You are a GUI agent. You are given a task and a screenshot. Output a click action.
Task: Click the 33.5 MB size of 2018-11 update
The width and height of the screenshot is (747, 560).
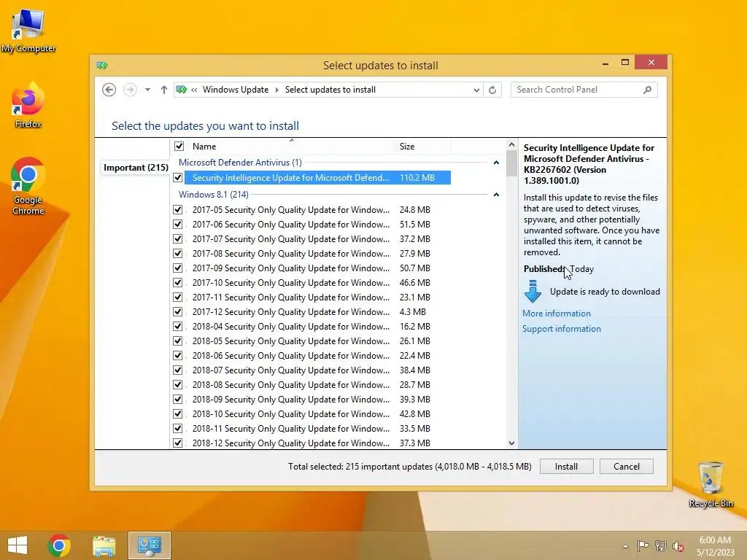coord(414,429)
